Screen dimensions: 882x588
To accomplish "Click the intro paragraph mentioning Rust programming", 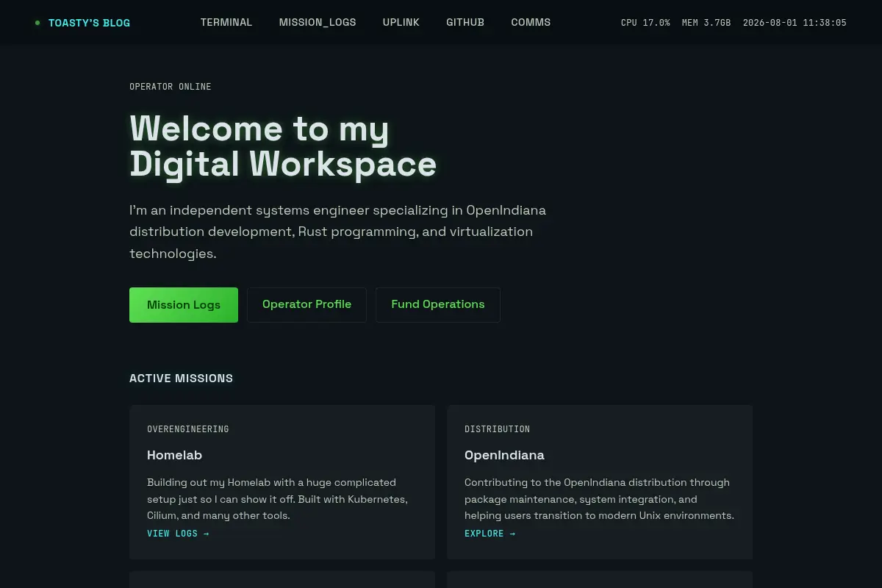I will pos(338,232).
